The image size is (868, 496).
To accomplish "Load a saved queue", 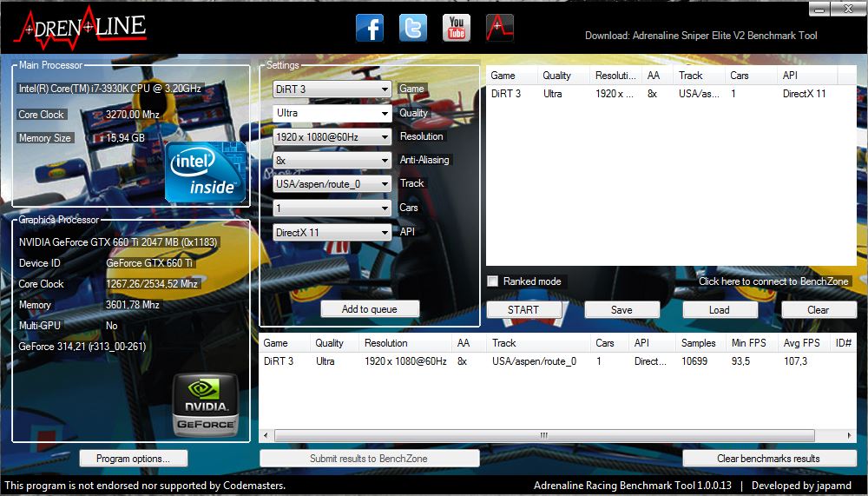I will 720,310.
